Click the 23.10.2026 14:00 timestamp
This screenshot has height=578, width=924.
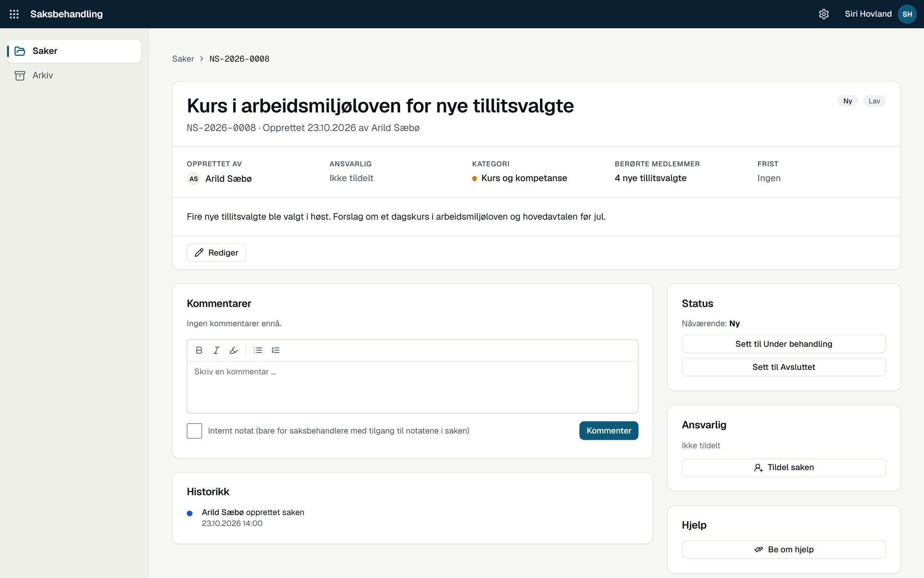click(232, 524)
